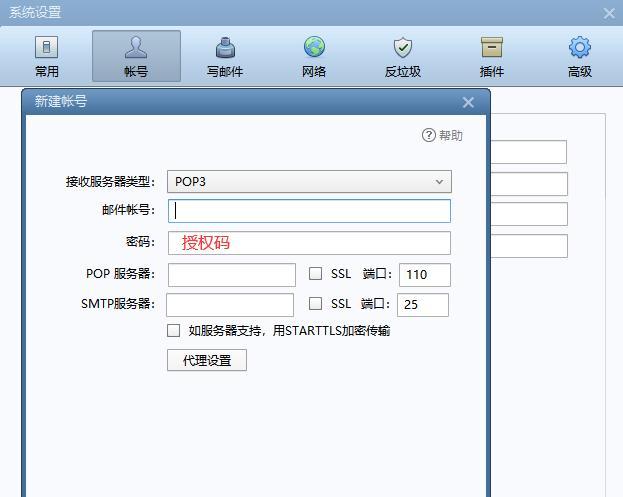Switch to the 写邮件 tab
Screen dimensions: 623x497
pyautogui.click(x=225, y=56)
